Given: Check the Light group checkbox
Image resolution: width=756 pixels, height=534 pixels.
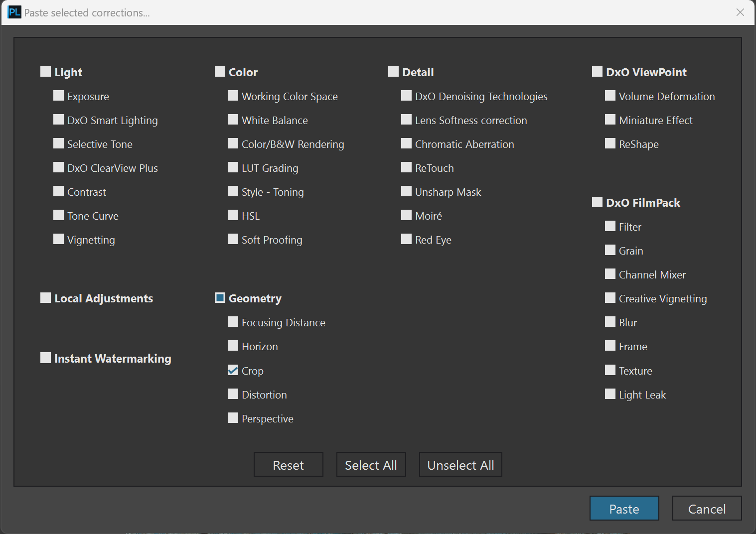Looking at the screenshot, I should click(x=45, y=72).
